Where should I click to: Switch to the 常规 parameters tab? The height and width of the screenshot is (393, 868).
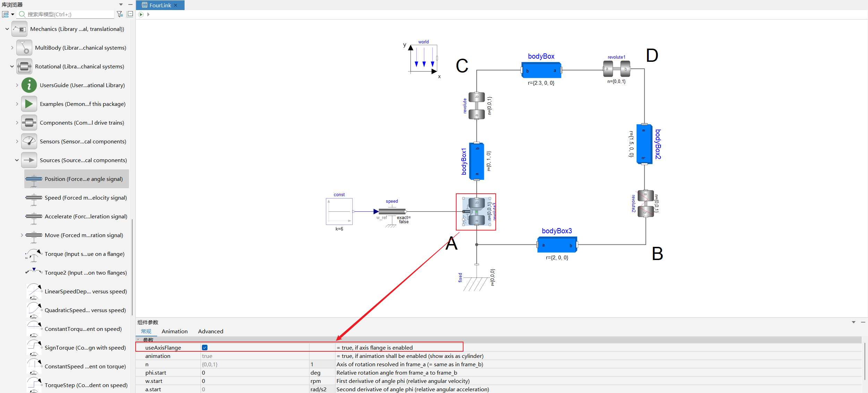pyautogui.click(x=146, y=332)
